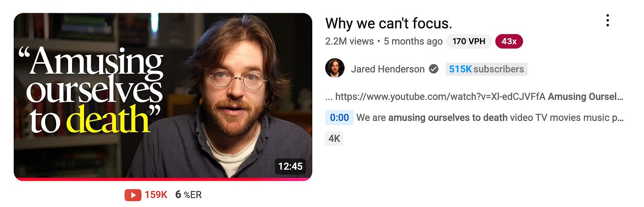
Task: Click the Jared Henderson channel avatar
Action: (335, 68)
